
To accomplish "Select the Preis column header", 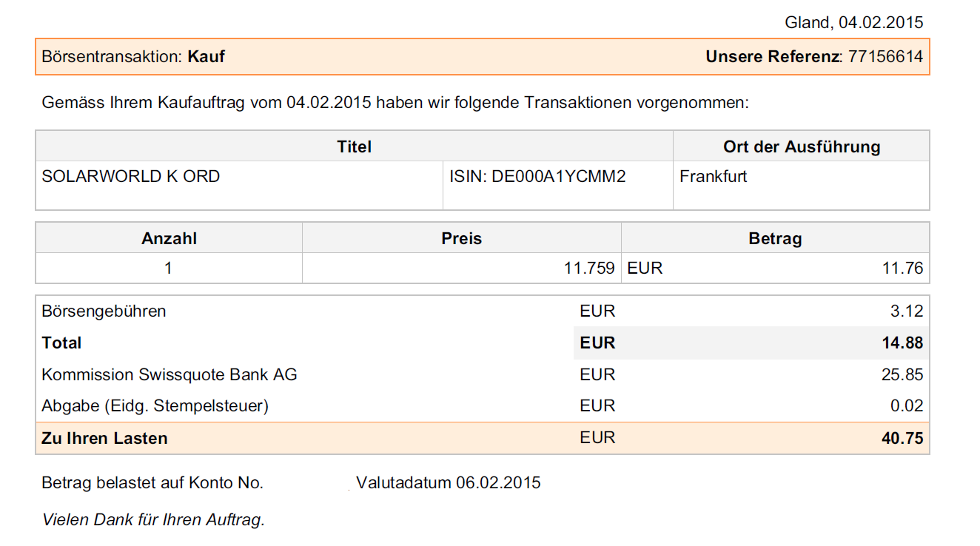I will [461, 238].
